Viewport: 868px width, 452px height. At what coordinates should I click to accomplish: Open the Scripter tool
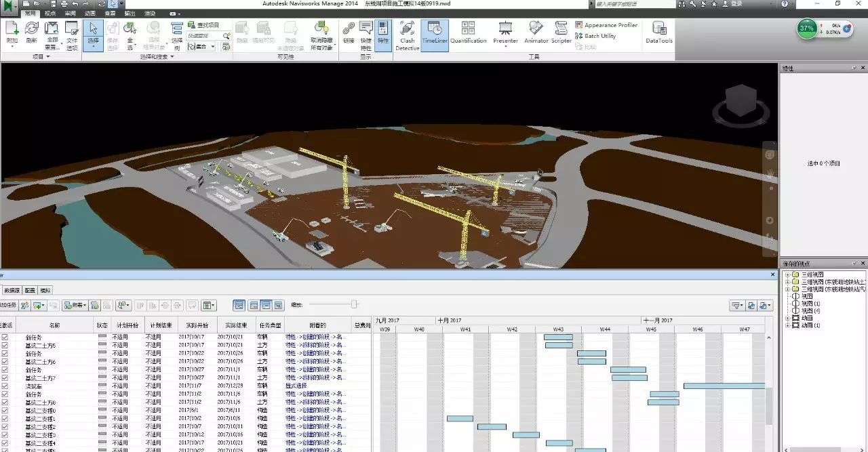pyautogui.click(x=561, y=35)
